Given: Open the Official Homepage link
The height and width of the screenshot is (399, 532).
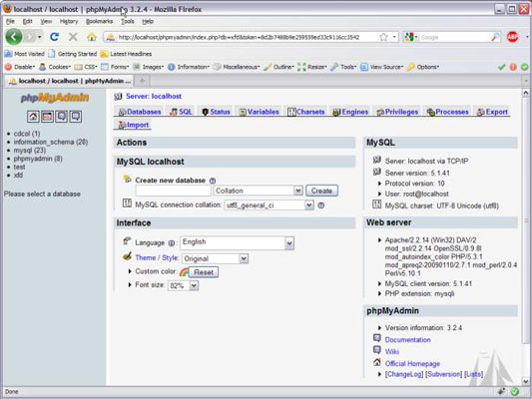Looking at the screenshot, I should tap(412, 364).
